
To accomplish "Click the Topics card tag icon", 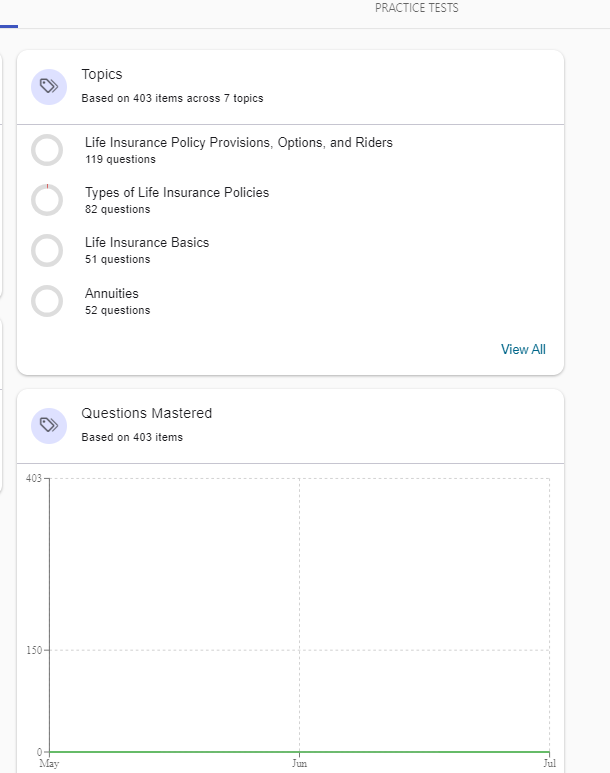I will (x=48, y=87).
